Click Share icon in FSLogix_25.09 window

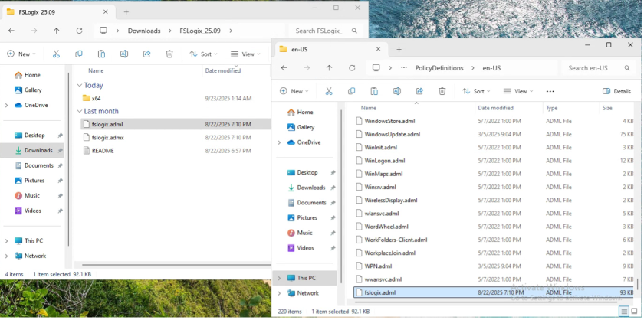click(x=146, y=54)
